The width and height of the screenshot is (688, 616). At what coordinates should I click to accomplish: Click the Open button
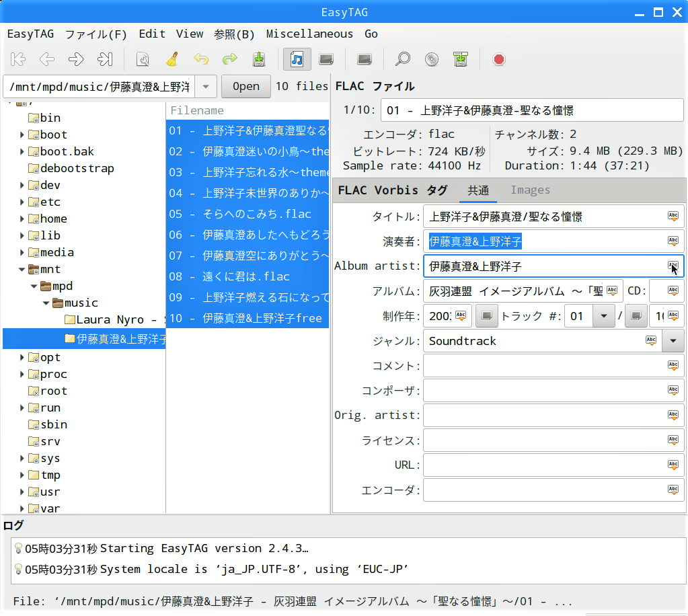click(x=245, y=87)
